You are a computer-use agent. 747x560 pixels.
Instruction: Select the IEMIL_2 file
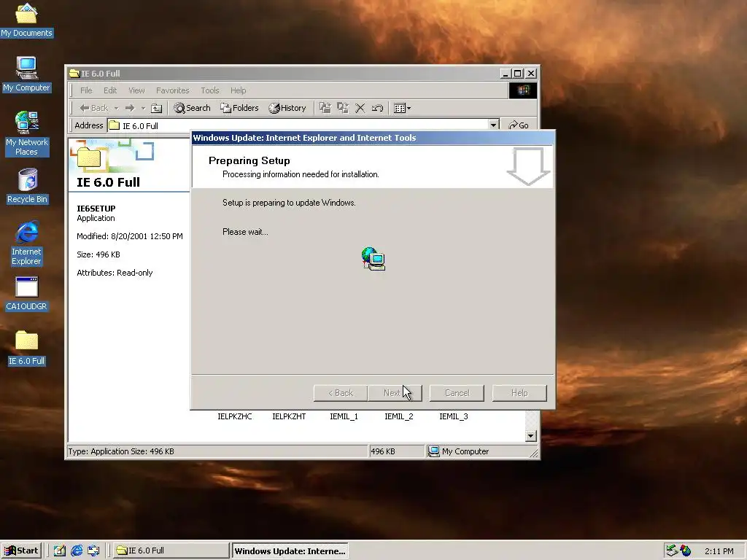(x=399, y=416)
